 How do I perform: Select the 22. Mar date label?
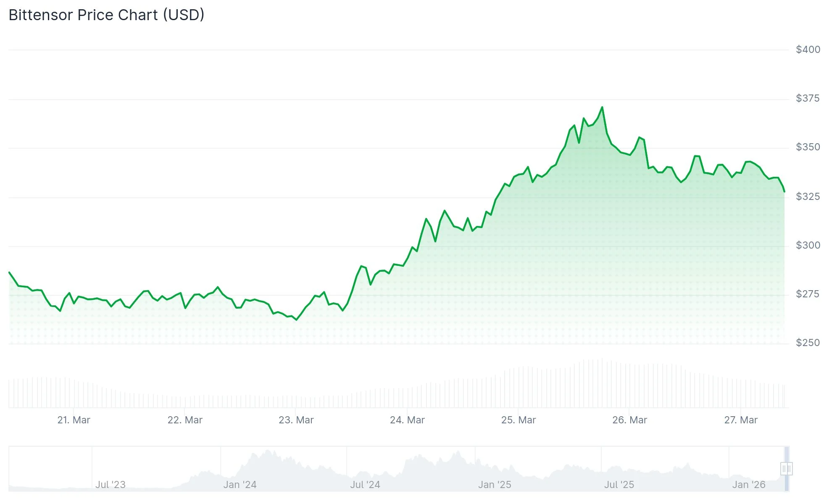click(185, 420)
